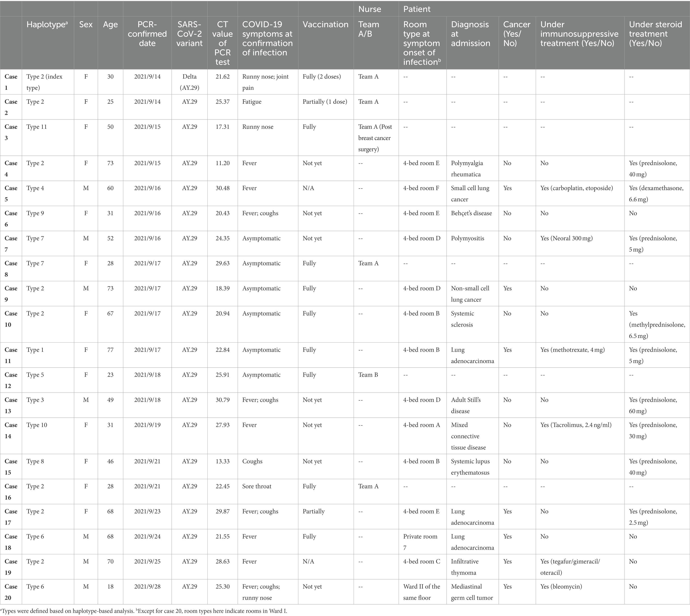Click the Under immunosuppressive treatment header
690x616 pixels.
point(579,34)
